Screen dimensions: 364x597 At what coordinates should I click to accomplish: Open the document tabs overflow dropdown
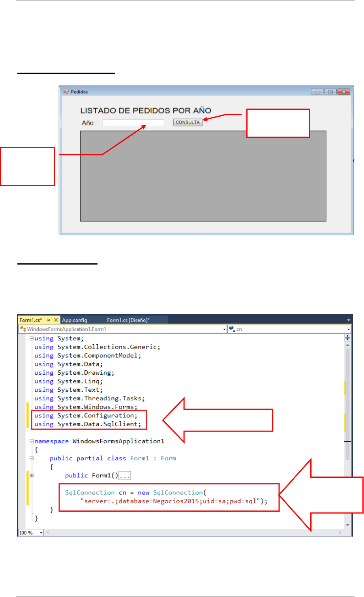tap(348, 320)
